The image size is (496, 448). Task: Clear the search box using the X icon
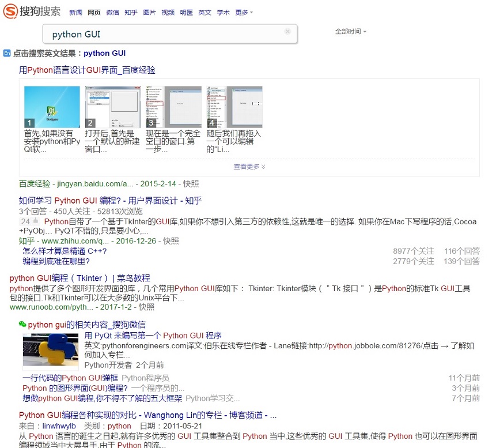[287, 32]
